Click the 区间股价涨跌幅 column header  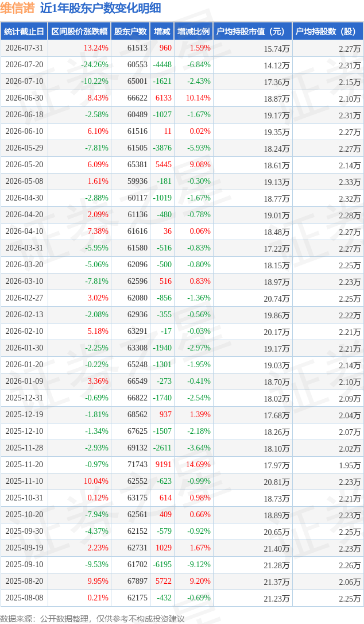click(79, 32)
